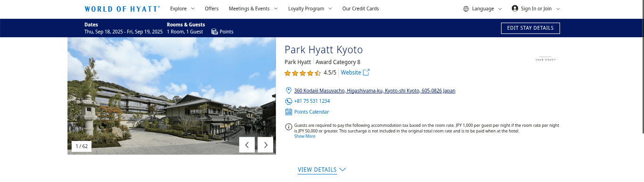Open the Park Hyatt Kyoto main photo
Screen dimensions: 644x182
pos(172,96)
